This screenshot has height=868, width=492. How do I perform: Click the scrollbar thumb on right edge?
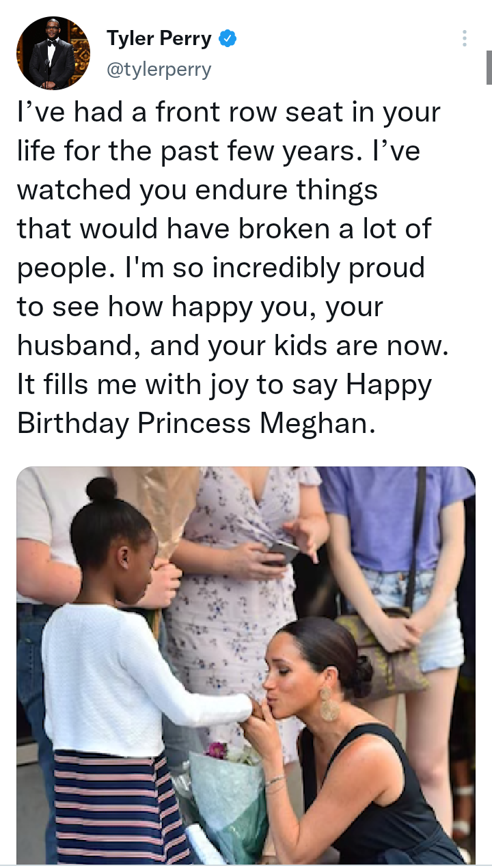(x=489, y=67)
